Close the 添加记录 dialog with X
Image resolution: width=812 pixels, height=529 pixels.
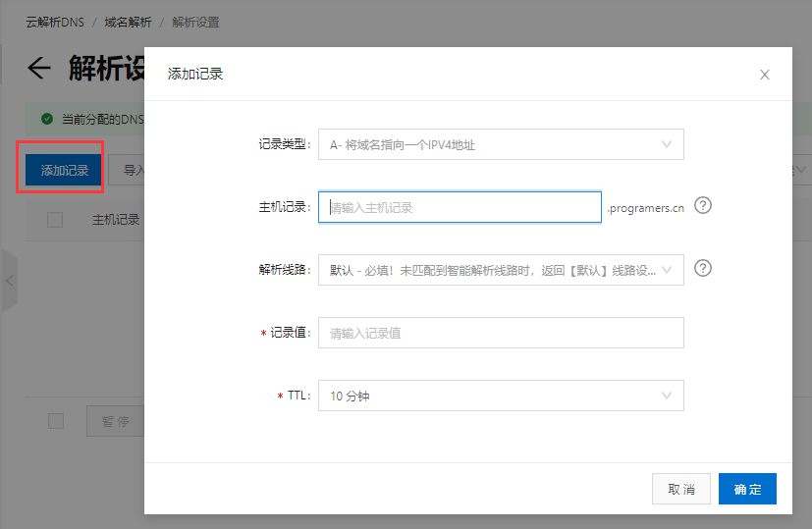point(765,75)
